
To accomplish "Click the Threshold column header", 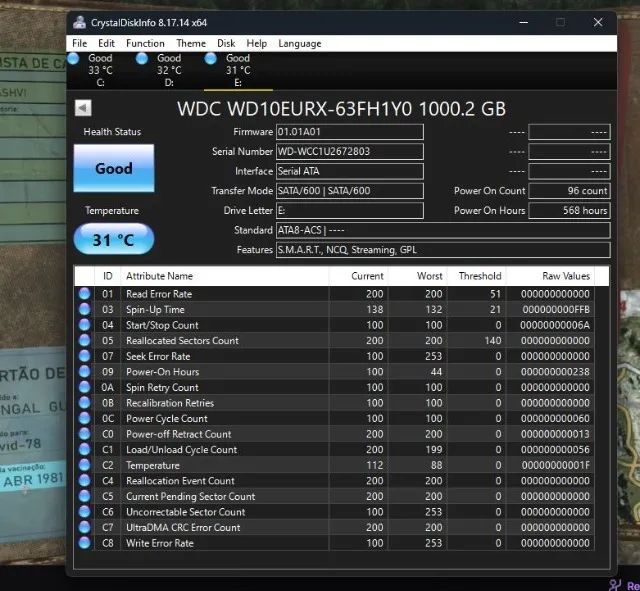I will [477, 276].
